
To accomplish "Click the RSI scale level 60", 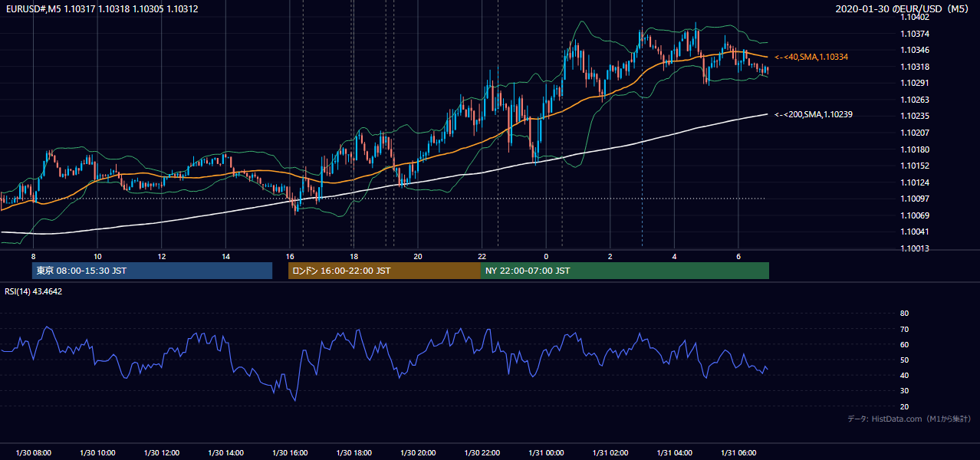I will (x=904, y=344).
